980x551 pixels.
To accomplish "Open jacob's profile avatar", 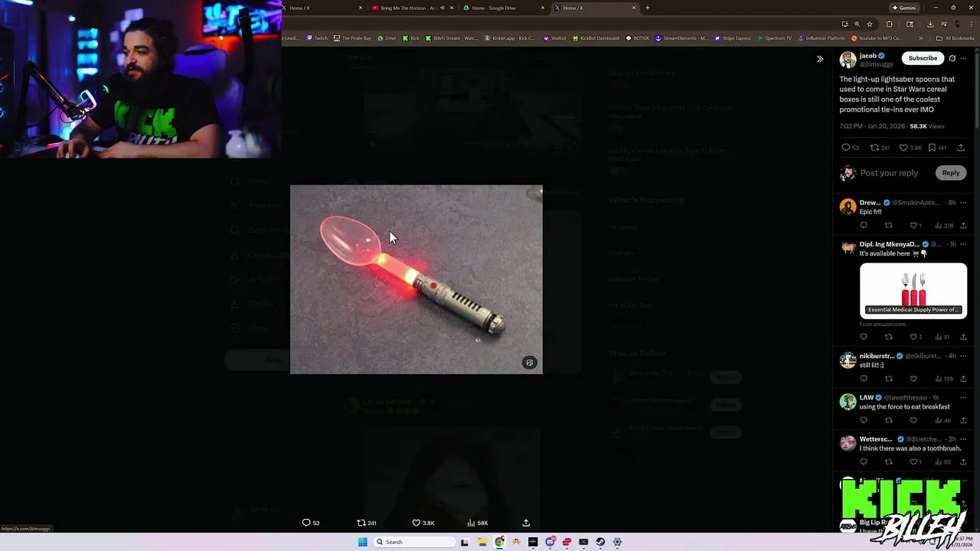I will [848, 60].
